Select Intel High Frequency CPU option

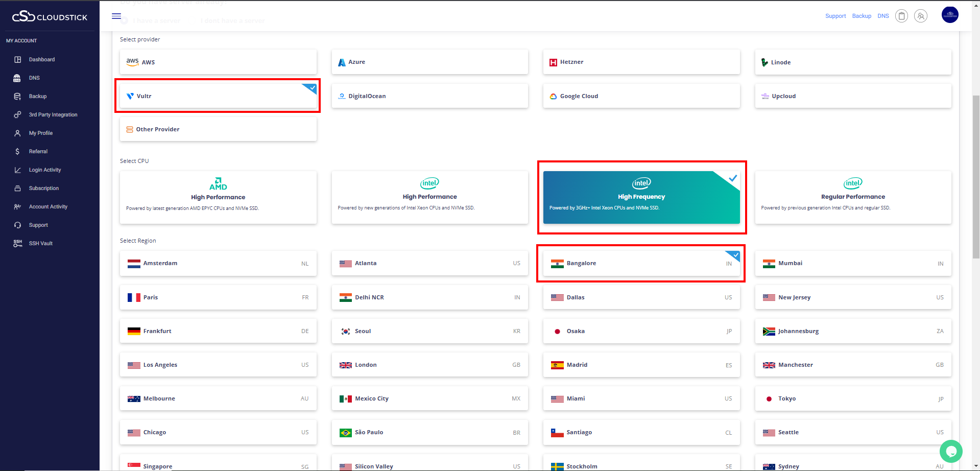pos(641,197)
